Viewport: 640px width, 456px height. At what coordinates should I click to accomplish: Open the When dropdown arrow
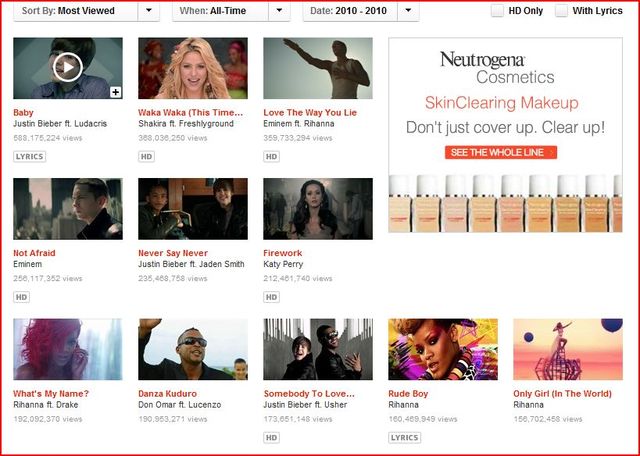(280, 11)
